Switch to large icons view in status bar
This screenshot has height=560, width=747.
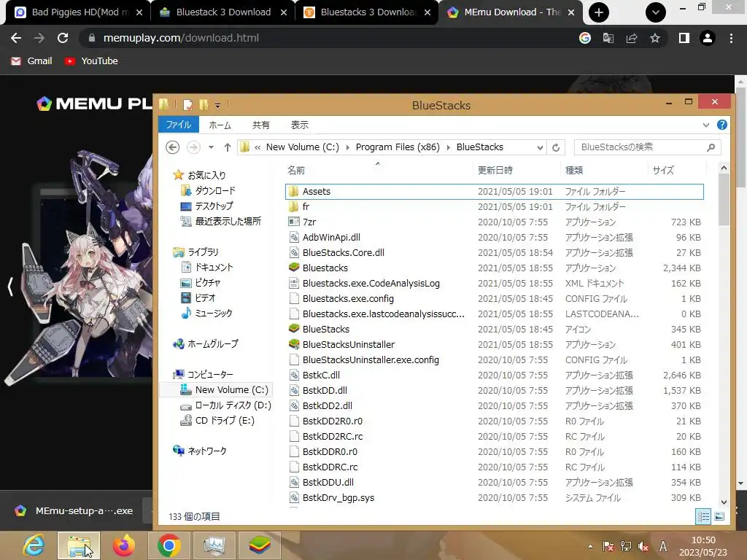pos(719,516)
